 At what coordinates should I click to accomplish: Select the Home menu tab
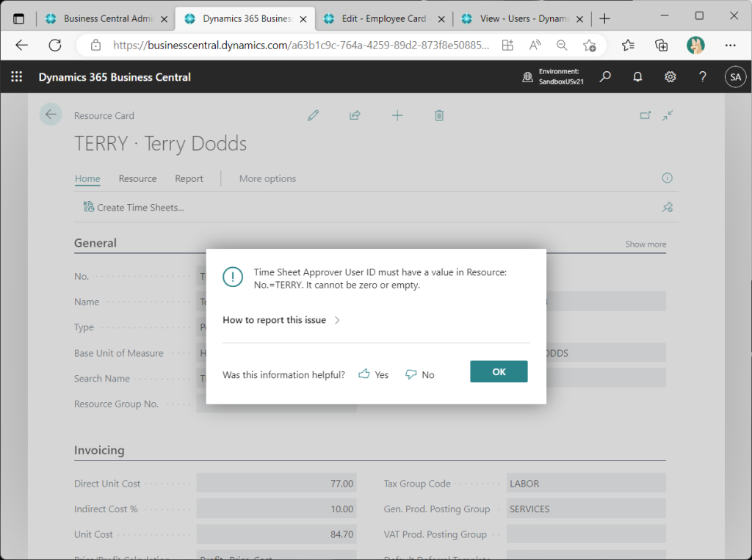coord(87,178)
